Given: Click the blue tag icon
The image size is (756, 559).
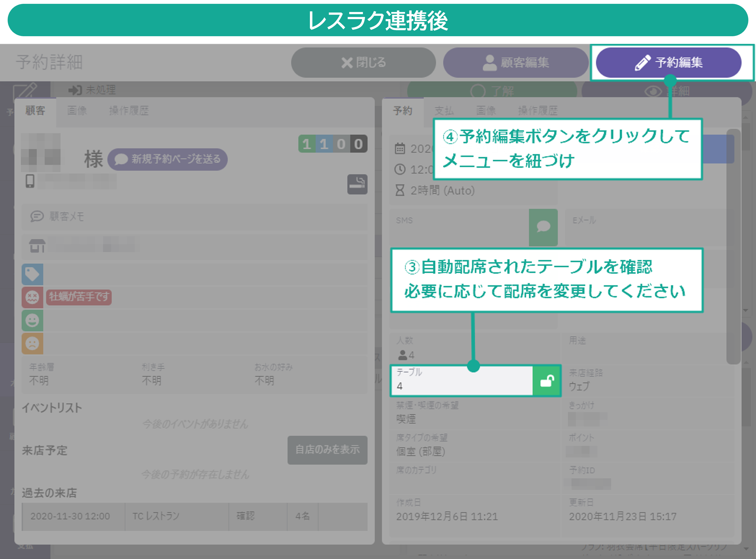Looking at the screenshot, I should (32, 274).
